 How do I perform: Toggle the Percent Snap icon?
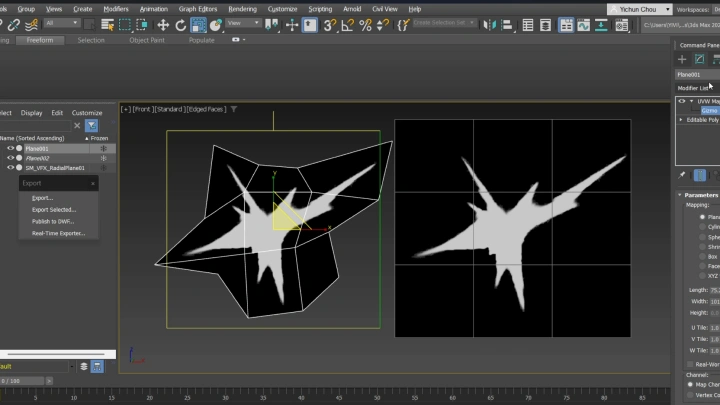tap(366, 25)
